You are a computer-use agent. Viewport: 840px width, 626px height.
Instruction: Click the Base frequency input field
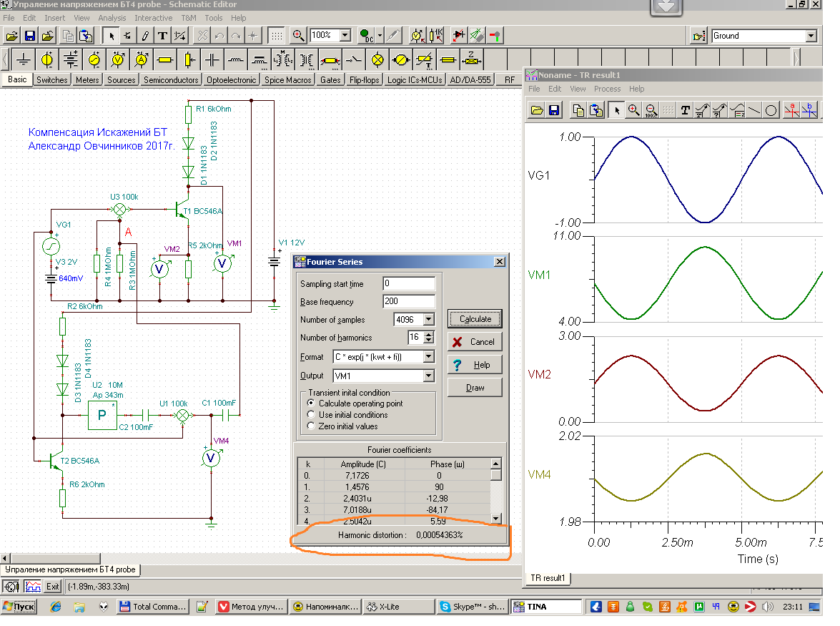[408, 301]
